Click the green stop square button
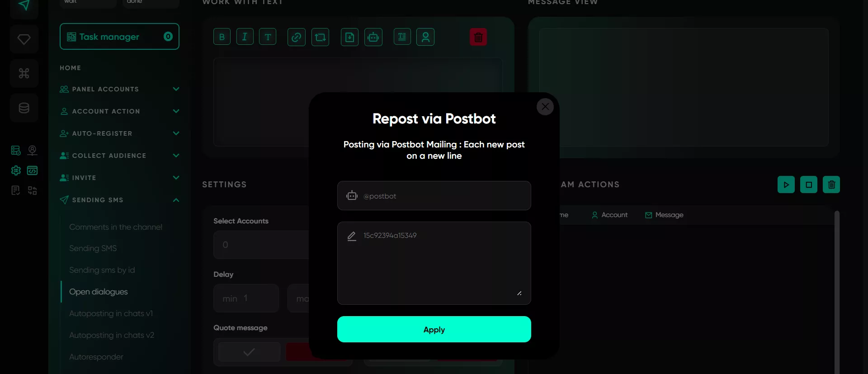Image resolution: width=868 pixels, height=374 pixels. click(809, 185)
